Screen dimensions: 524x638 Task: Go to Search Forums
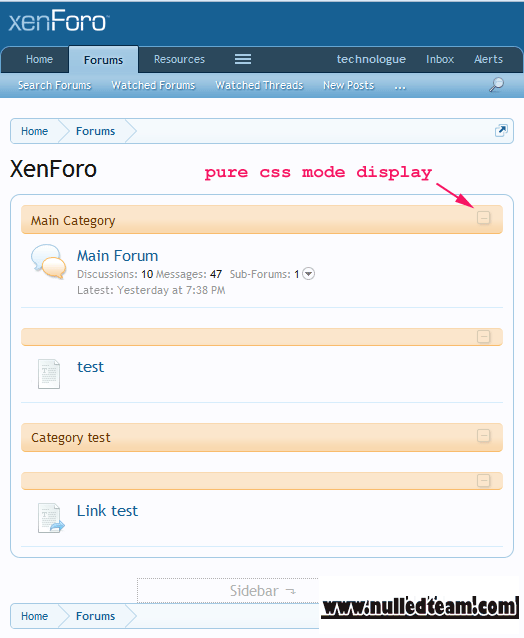point(55,85)
